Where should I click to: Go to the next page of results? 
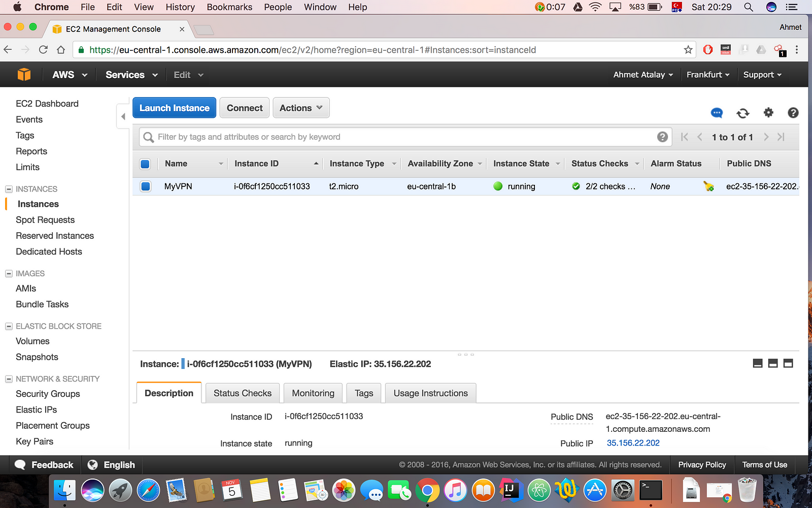pyautogui.click(x=766, y=137)
